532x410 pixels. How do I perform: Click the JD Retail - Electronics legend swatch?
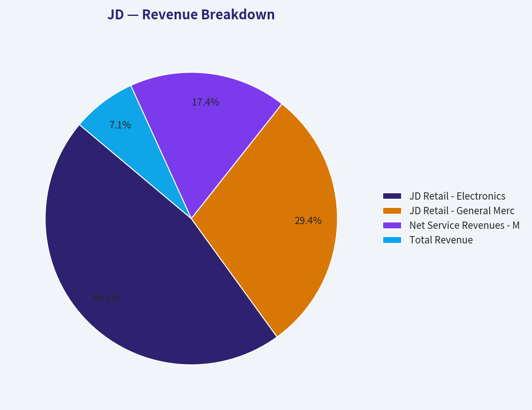[x=392, y=196]
